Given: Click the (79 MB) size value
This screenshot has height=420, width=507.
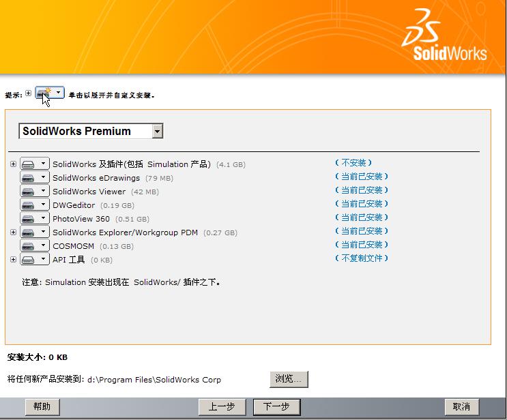Looking at the screenshot, I should (160, 179).
